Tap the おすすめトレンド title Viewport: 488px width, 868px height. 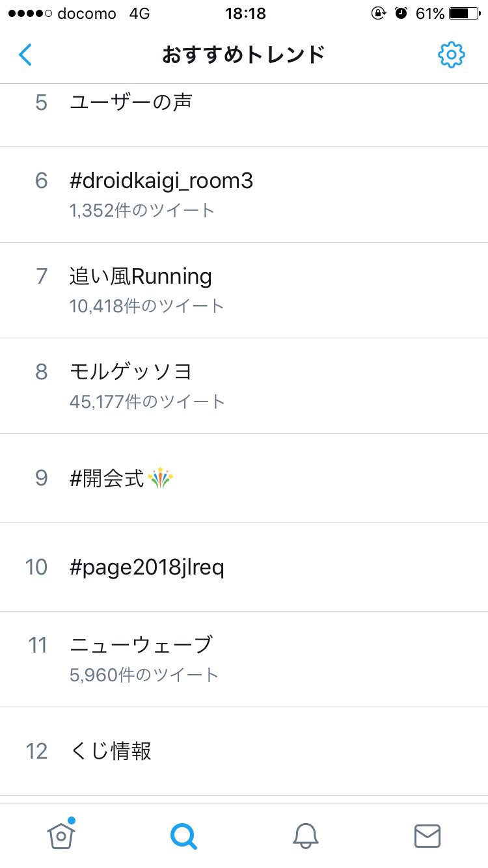point(243,55)
